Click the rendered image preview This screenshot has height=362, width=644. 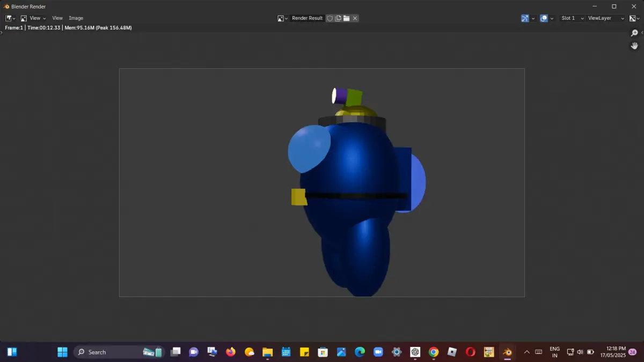(x=321, y=182)
